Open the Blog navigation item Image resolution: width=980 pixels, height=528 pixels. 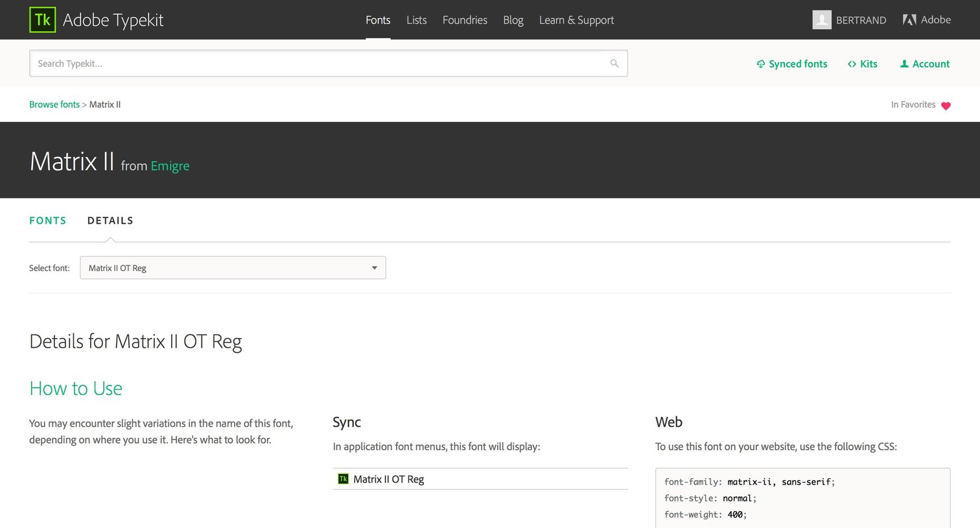513,20
